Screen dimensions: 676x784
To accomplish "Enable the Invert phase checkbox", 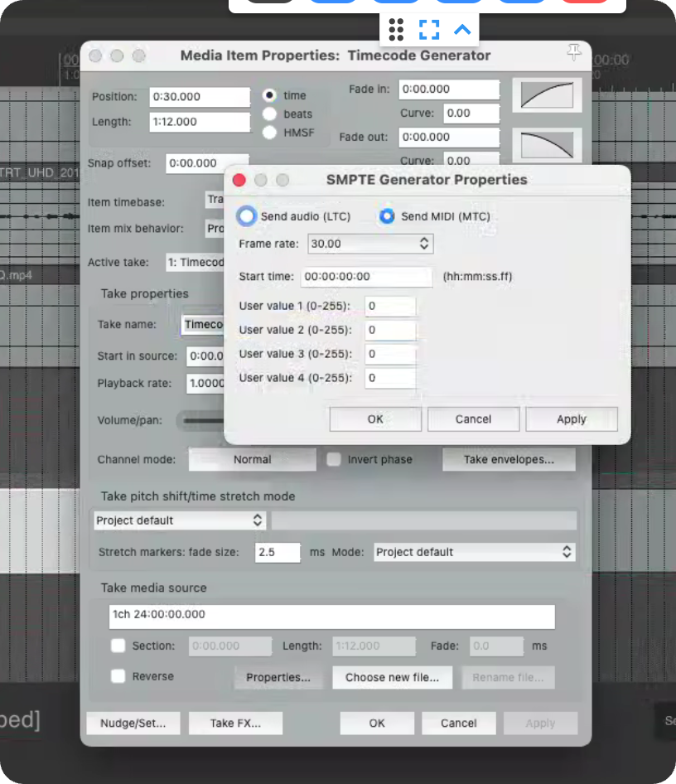I will tap(334, 459).
